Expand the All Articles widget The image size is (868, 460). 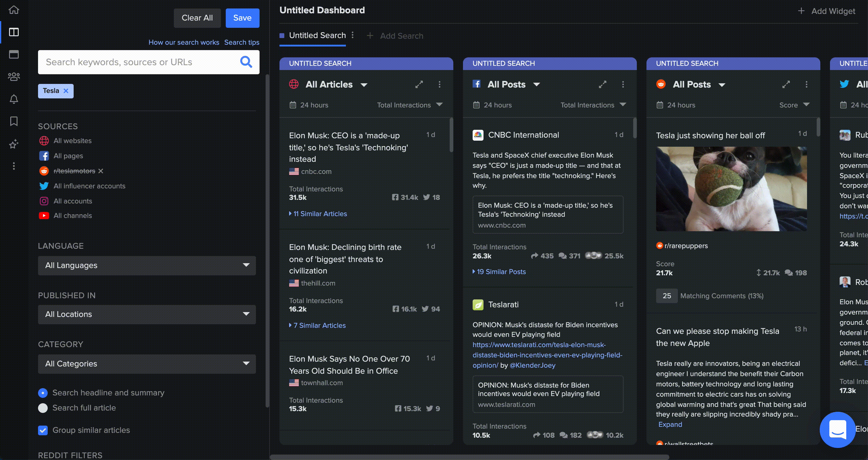pyautogui.click(x=419, y=84)
